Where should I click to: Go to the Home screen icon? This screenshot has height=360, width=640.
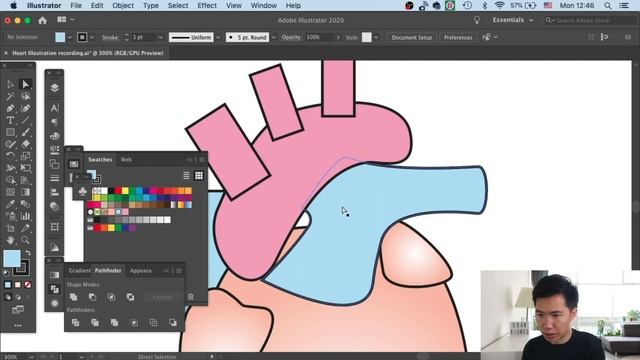[42, 20]
